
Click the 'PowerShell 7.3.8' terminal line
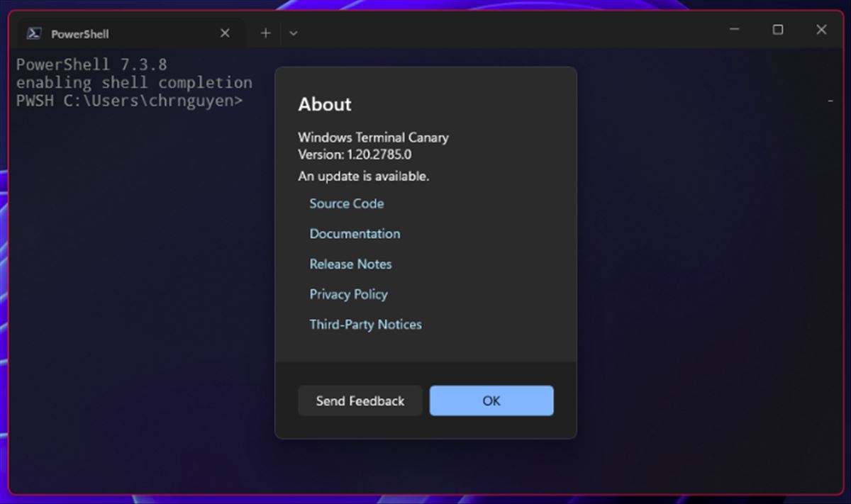(91, 65)
